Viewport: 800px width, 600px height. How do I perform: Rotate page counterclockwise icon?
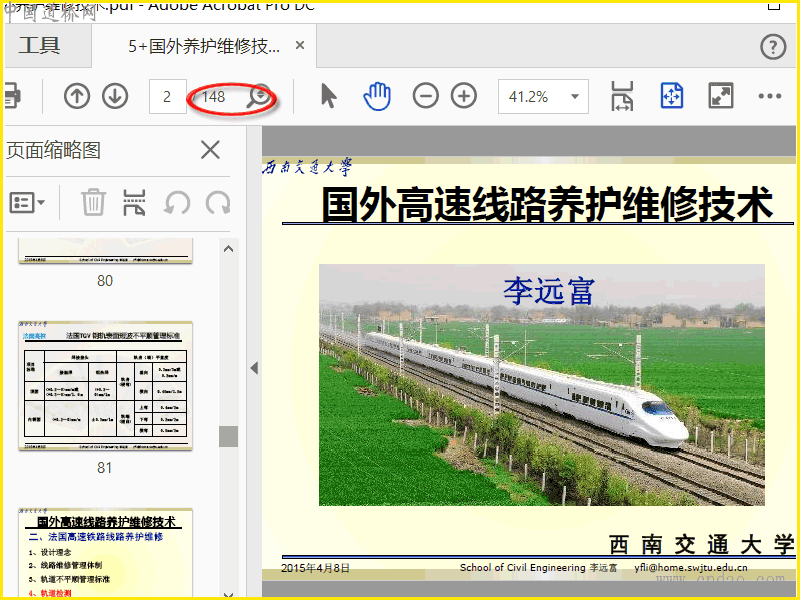pos(177,203)
